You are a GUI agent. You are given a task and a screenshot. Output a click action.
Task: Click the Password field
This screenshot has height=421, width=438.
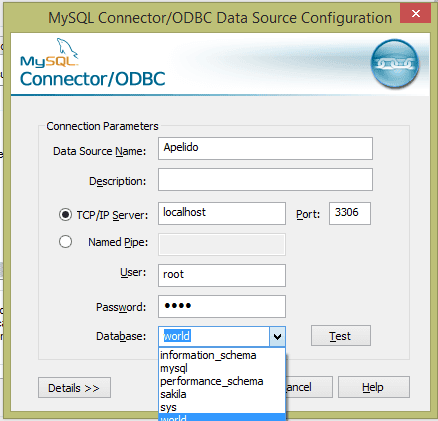(222, 306)
